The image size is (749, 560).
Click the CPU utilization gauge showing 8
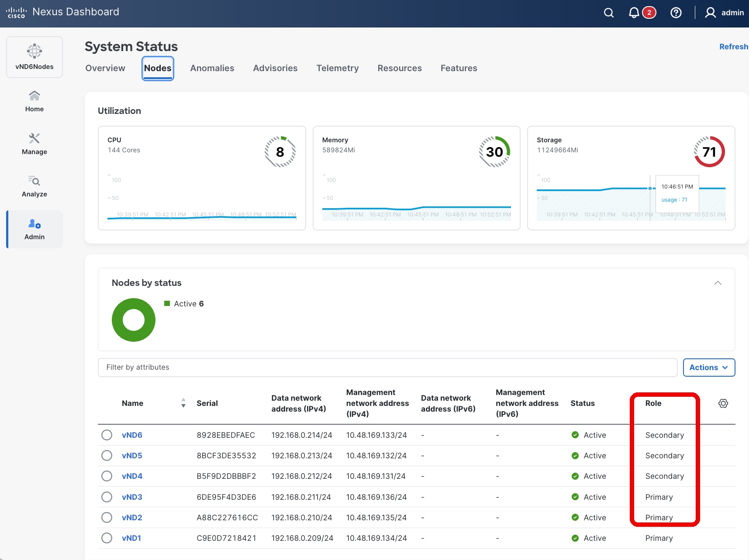280,151
